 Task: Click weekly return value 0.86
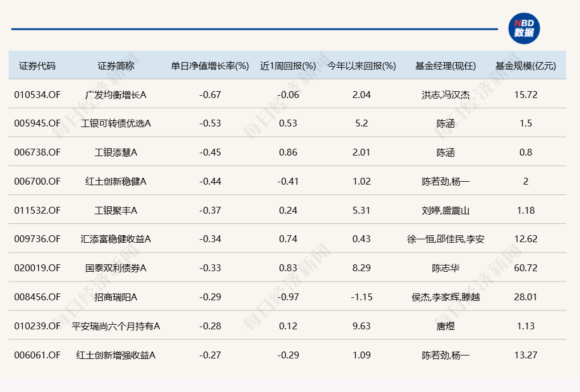[x=288, y=152]
